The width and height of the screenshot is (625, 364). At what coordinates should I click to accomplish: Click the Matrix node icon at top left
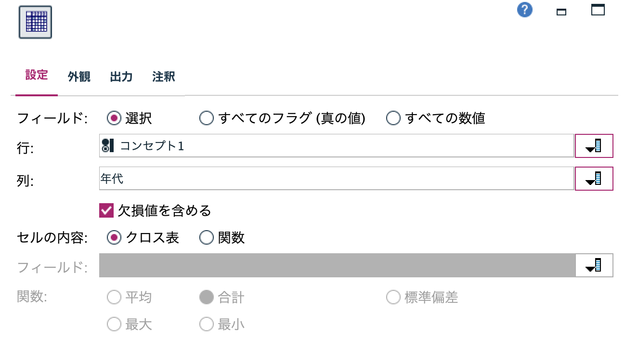35,21
